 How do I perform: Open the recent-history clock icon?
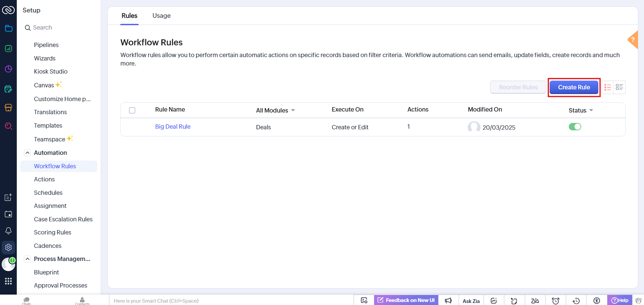tap(576, 301)
